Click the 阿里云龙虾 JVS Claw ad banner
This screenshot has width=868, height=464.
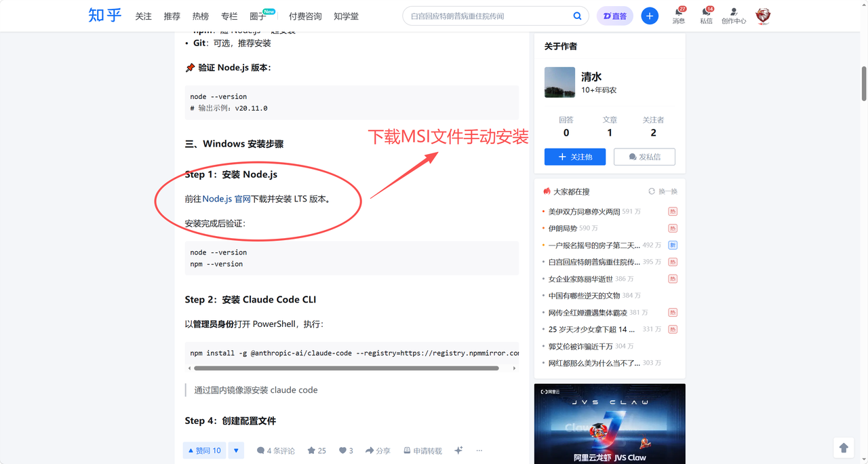coord(610,424)
